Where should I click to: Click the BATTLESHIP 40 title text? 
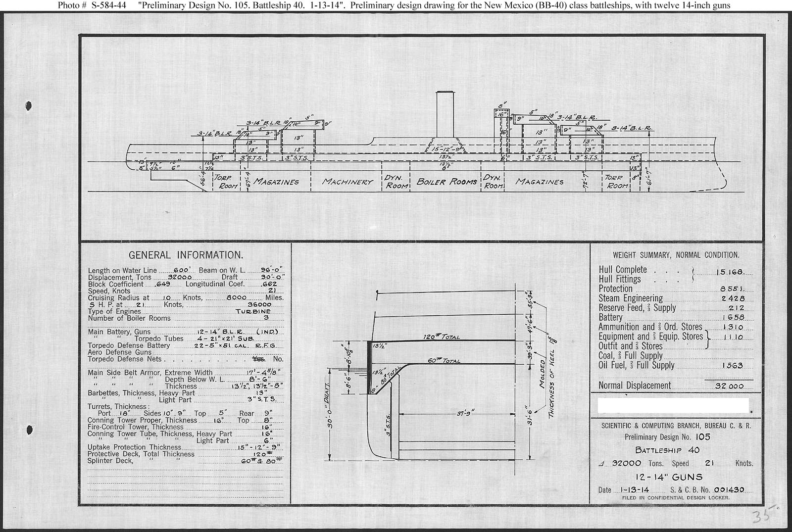[x=667, y=450]
